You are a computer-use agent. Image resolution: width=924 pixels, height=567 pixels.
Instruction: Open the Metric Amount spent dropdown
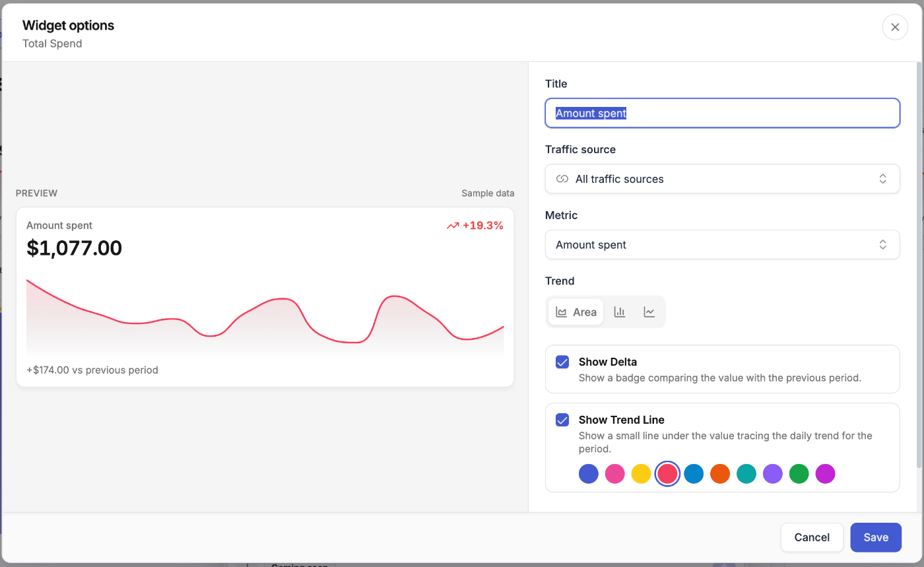point(722,245)
